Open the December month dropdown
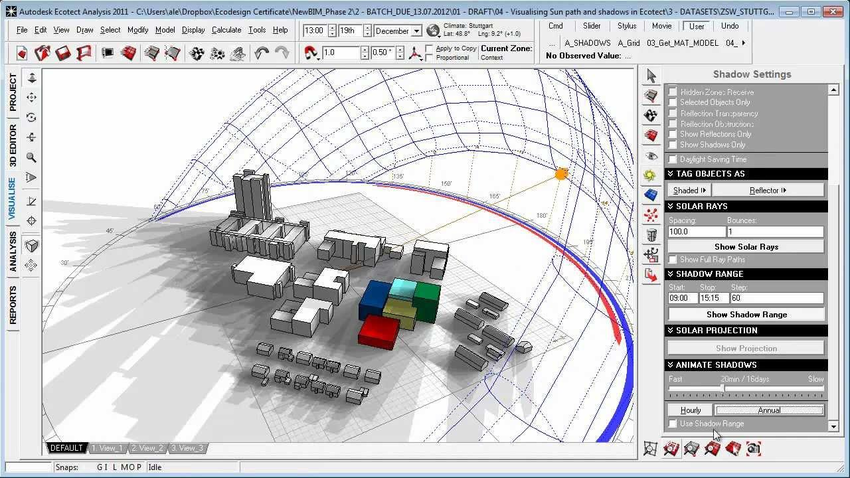The image size is (850, 478). pyautogui.click(x=397, y=31)
